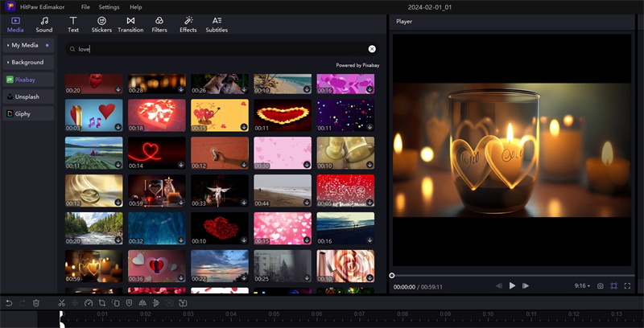Select the 00:11 heart-shaped candles thumbnail
Screen dimensions: 644x328
click(283, 115)
